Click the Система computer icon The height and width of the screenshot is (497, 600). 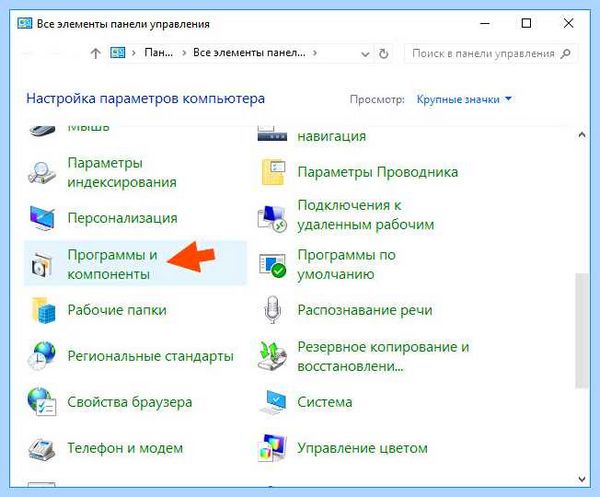pos(273,402)
